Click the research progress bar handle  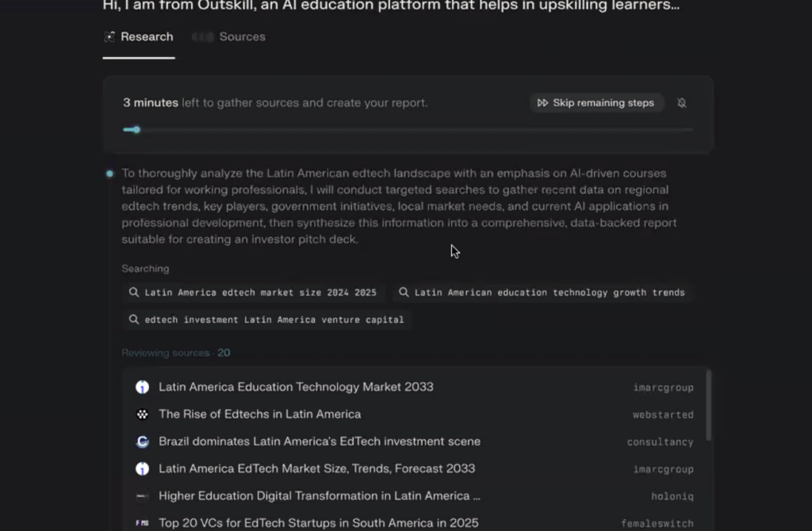coord(136,130)
